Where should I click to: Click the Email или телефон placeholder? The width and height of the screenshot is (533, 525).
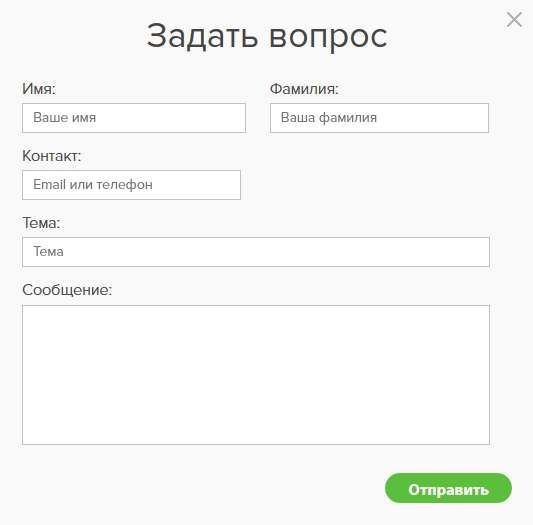point(93,185)
